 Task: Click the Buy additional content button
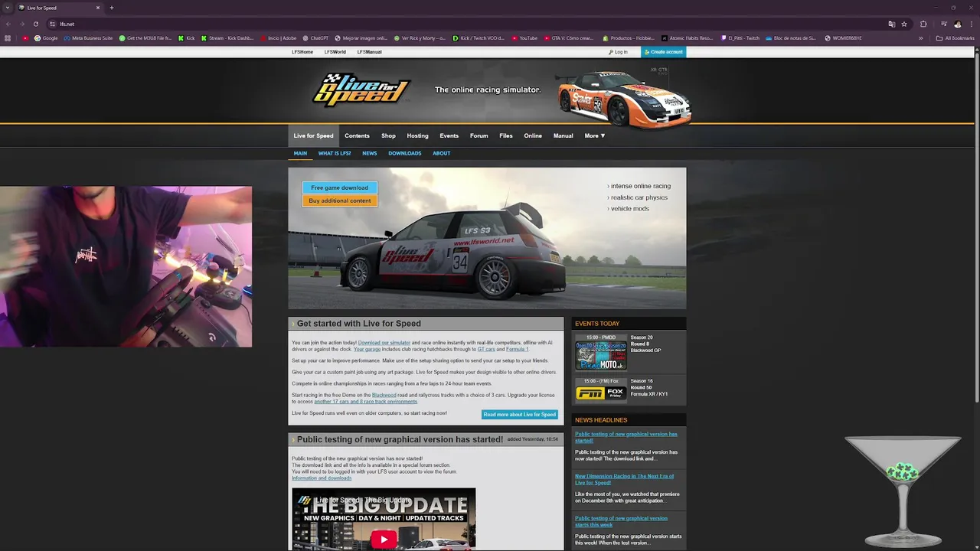(339, 201)
